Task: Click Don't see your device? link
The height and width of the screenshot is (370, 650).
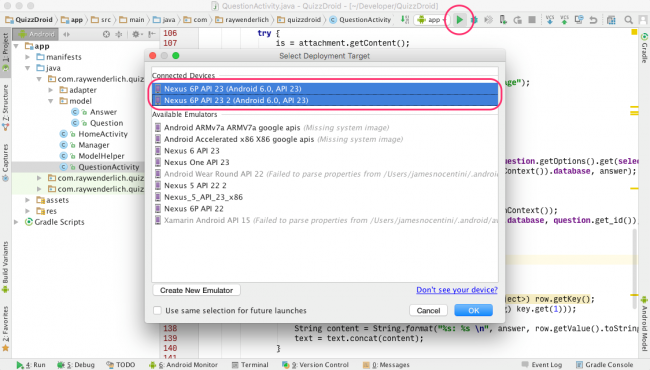Action: 457,290
